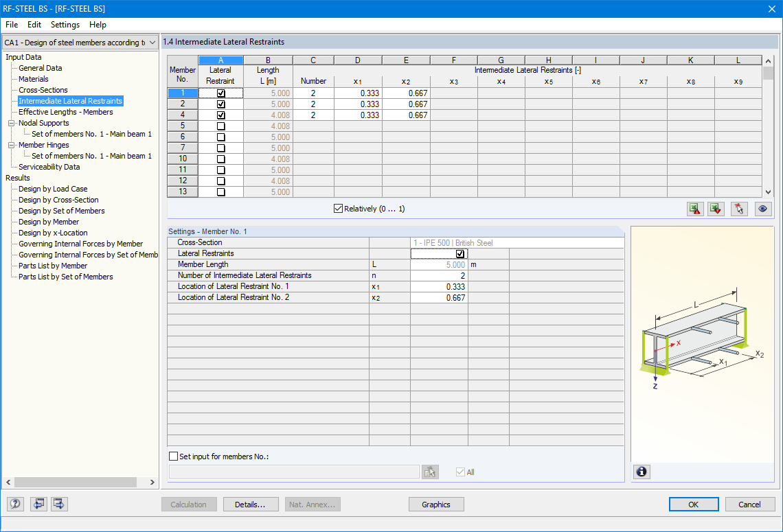The image size is (783, 532).
Task: Open Design by Cross-Section results
Action: point(58,200)
